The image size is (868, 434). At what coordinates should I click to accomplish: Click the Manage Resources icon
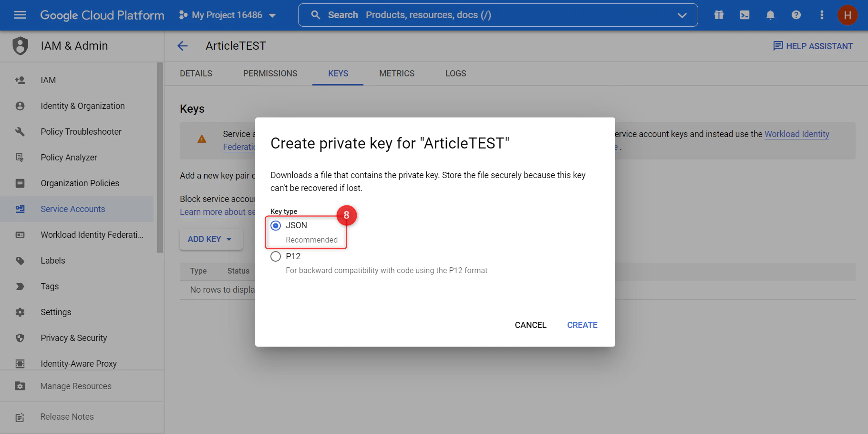pos(20,386)
